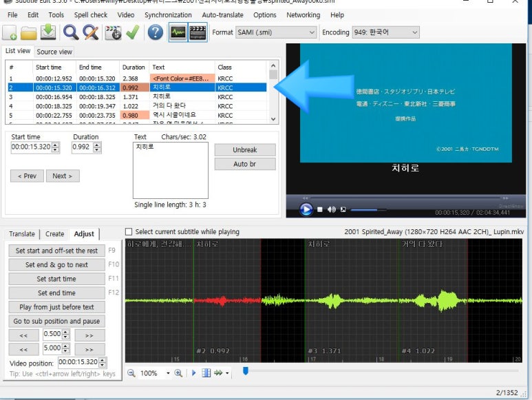Click the waveform center/grid icon

tap(206, 373)
